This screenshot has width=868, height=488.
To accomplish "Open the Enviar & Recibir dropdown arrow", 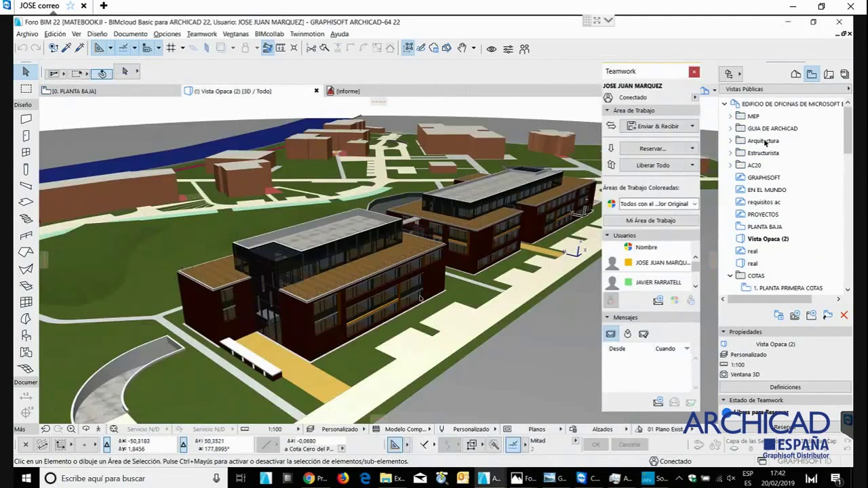I will (x=692, y=126).
